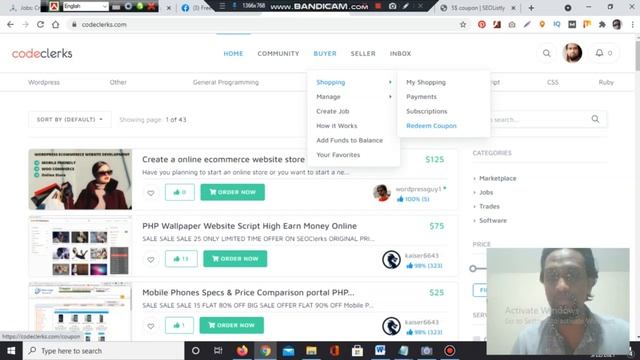Like the ecommerce website store listing

tap(180, 192)
